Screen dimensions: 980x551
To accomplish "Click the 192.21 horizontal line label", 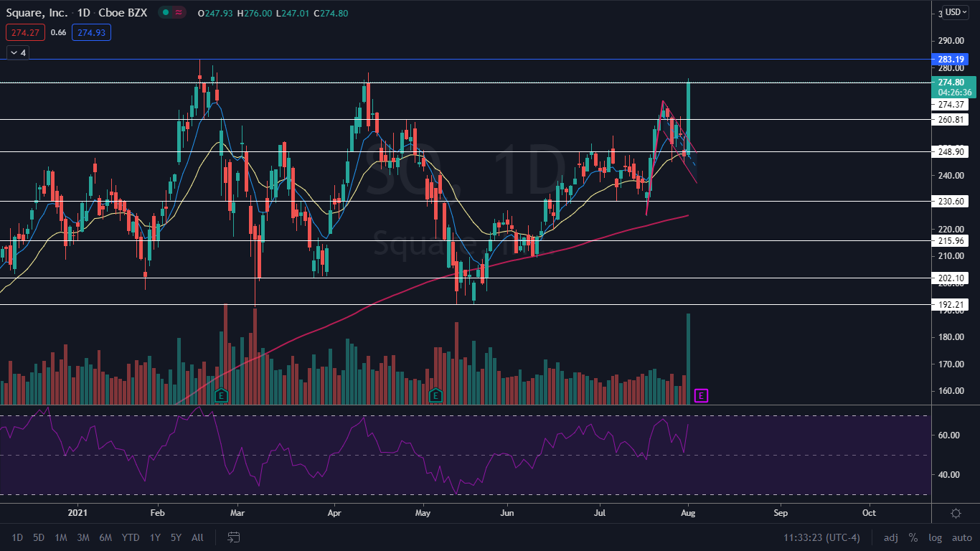I will (x=951, y=304).
